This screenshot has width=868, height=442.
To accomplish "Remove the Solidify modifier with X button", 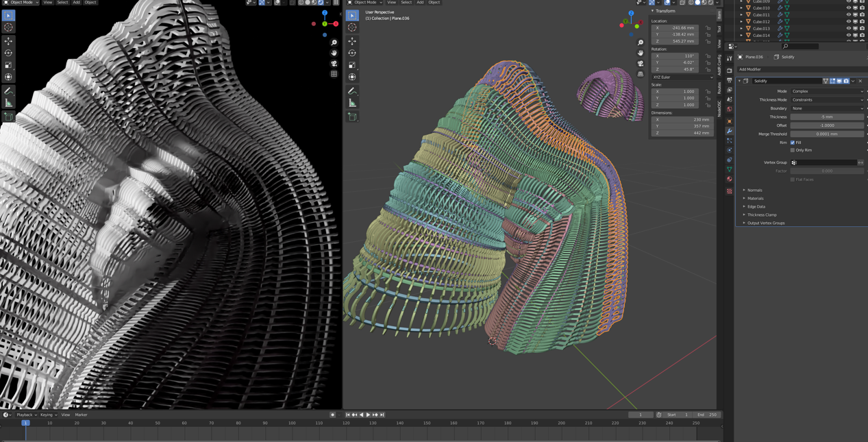I will pos(860,81).
